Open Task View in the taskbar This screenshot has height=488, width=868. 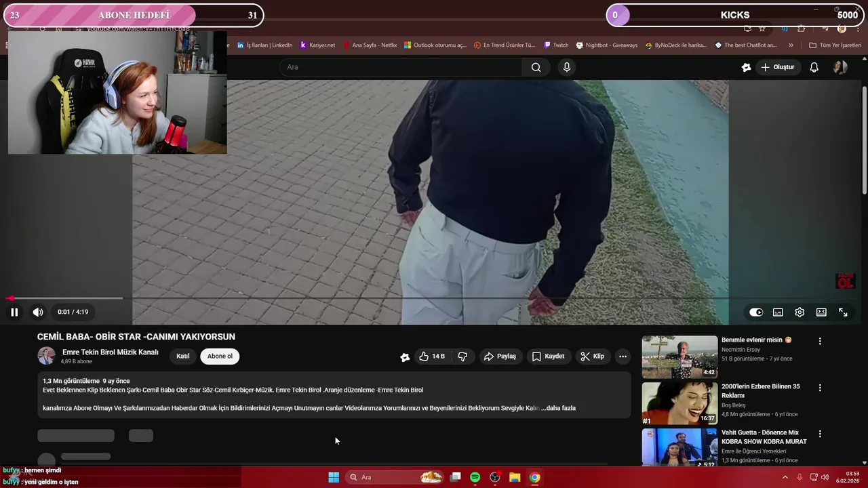[x=456, y=477]
